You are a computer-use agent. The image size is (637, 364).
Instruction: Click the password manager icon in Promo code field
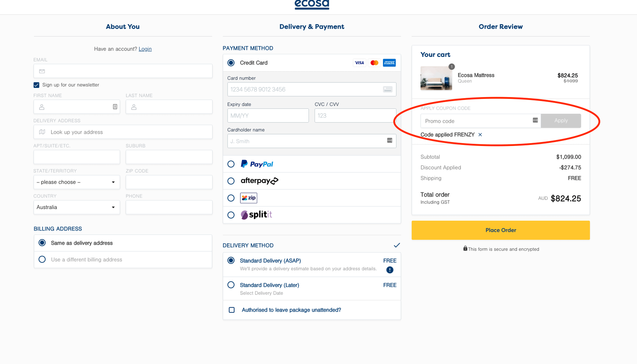coord(535,120)
